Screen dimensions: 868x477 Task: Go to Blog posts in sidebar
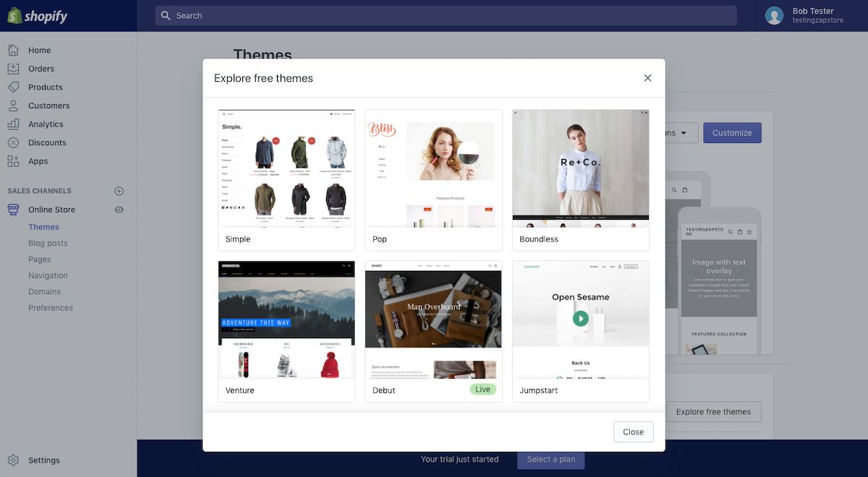[48, 244]
